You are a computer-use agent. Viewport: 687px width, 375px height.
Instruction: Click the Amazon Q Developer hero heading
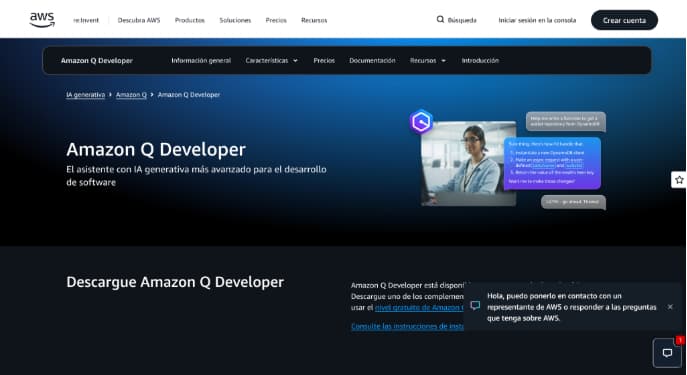156,149
